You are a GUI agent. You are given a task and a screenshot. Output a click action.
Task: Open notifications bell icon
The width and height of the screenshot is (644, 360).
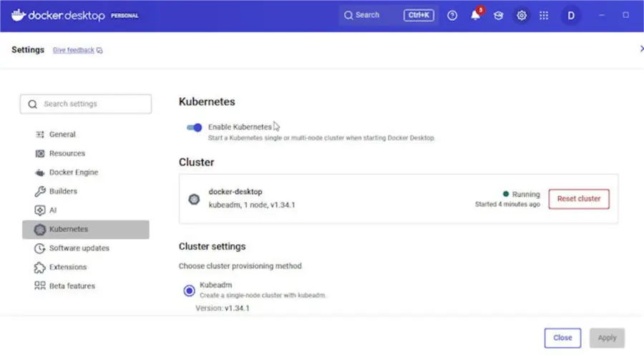tap(475, 15)
